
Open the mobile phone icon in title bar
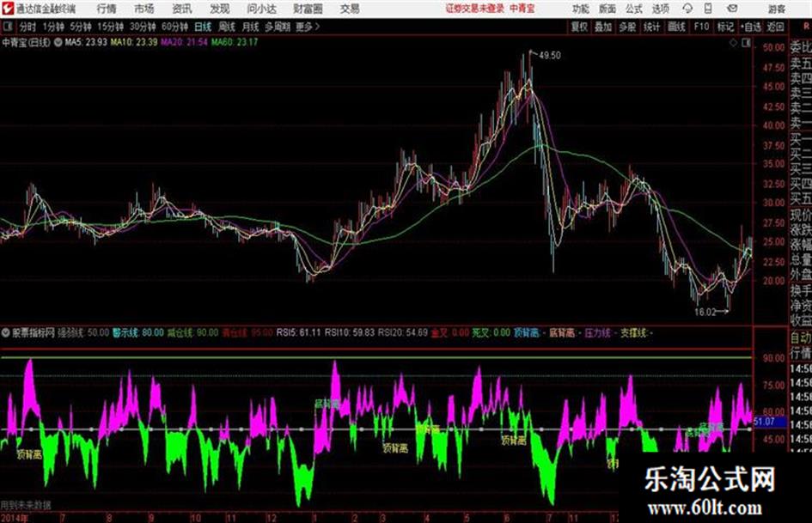708,9
